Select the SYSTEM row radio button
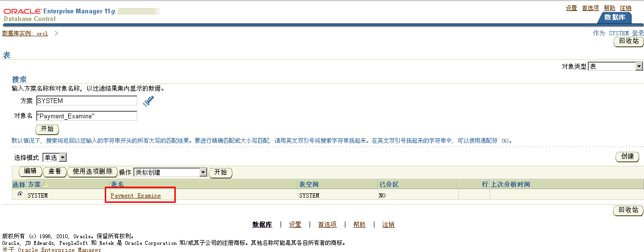 pos(20,195)
